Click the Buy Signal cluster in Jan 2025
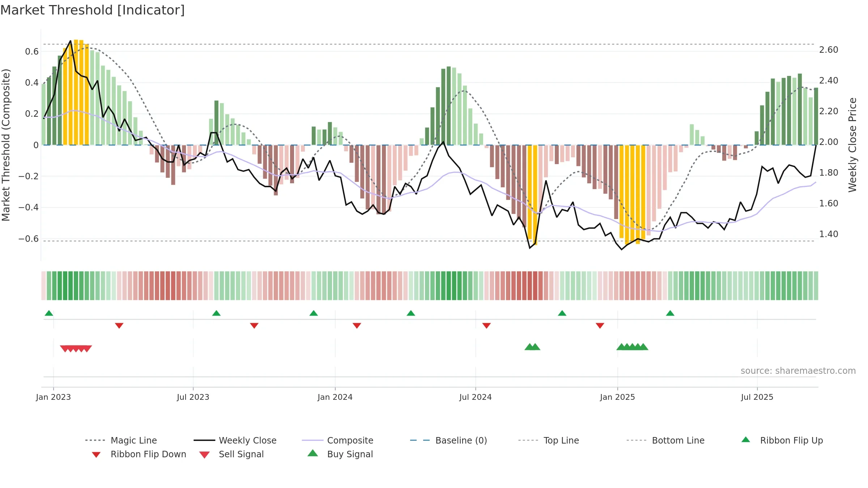Image resolution: width=868 pixels, height=488 pixels. point(632,347)
